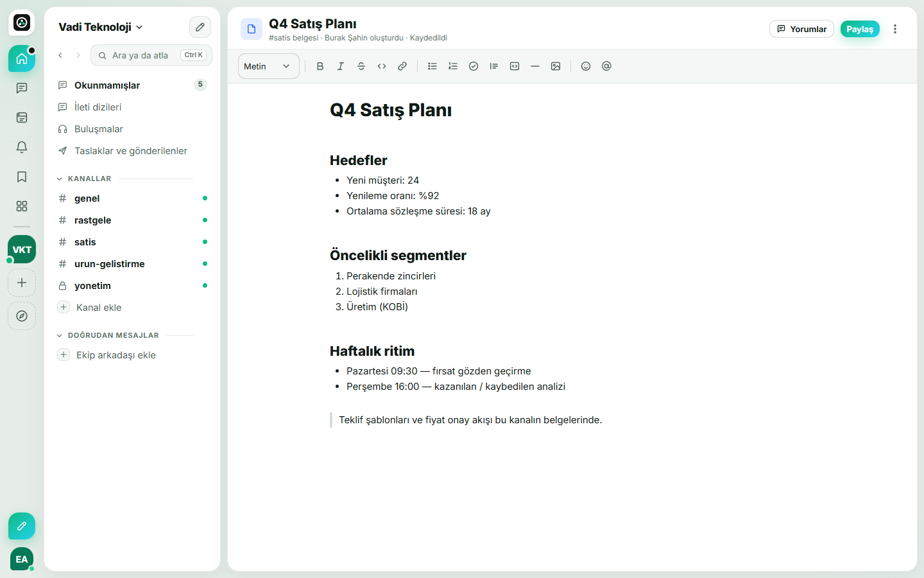Collapse the KANALLAR section
The image size is (924, 578).
click(59, 179)
